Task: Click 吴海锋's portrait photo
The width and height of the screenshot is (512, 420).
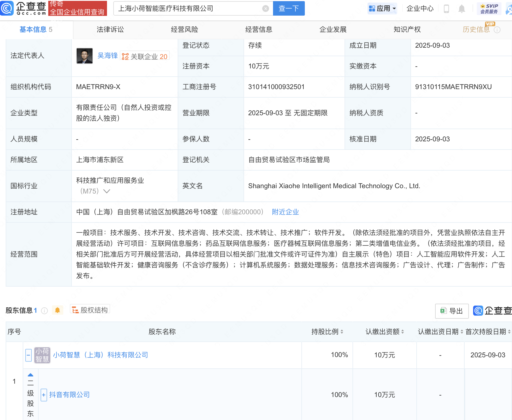Action: click(85, 56)
